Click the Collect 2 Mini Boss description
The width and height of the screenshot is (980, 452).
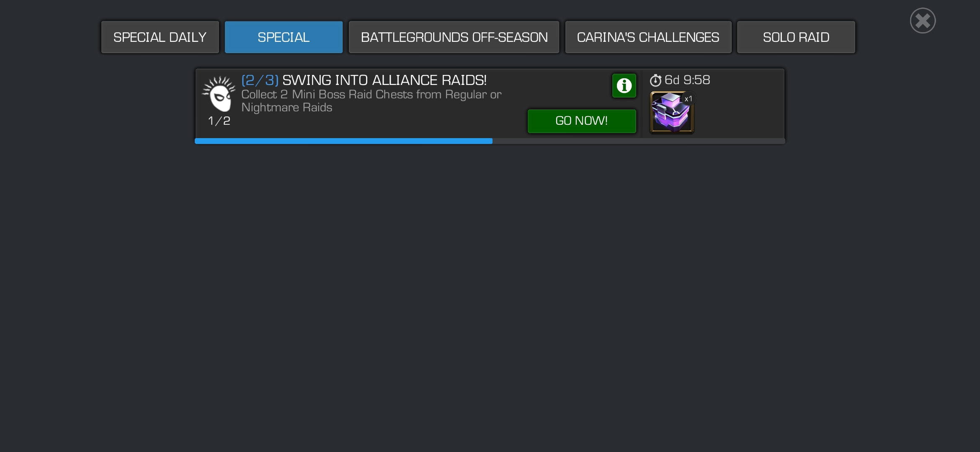tap(371, 95)
